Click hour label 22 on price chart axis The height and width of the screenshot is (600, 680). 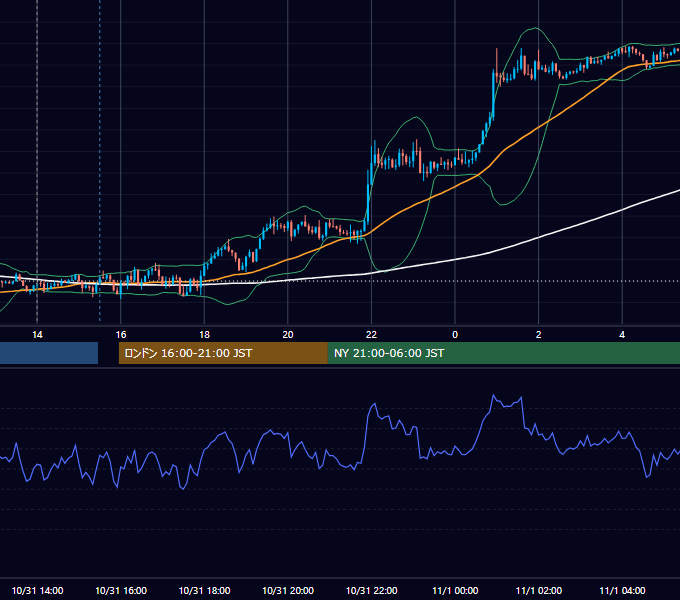pyautogui.click(x=372, y=335)
